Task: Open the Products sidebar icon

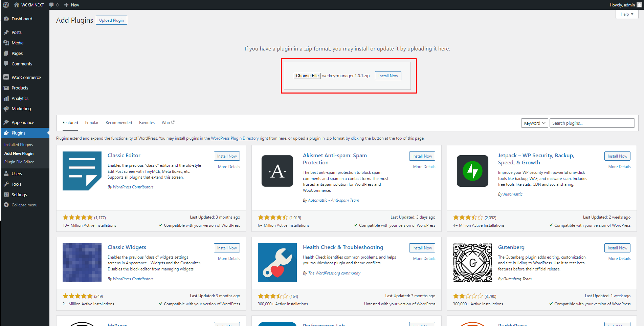Action: [6, 88]
